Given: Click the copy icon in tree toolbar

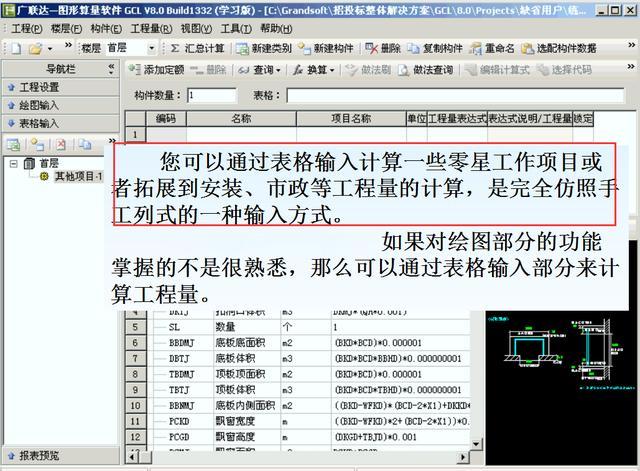Looking at the screenshot, I should click(85, 144).
